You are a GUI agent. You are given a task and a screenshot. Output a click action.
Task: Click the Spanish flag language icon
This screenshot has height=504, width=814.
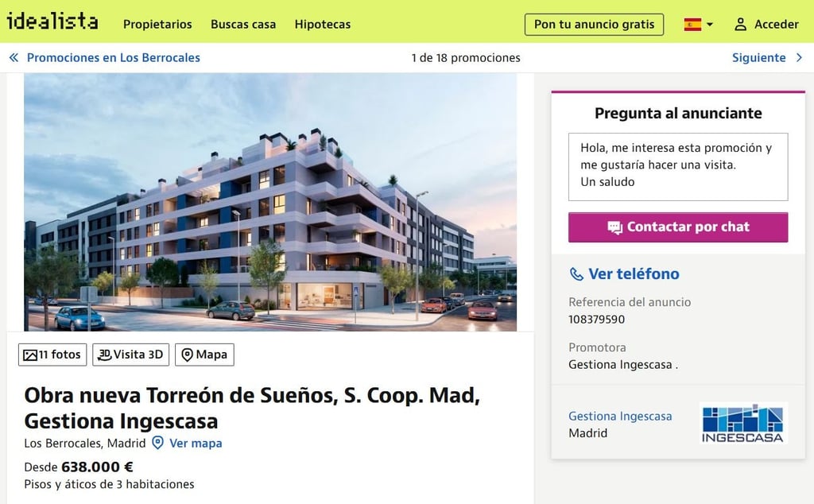coord(692,25)
